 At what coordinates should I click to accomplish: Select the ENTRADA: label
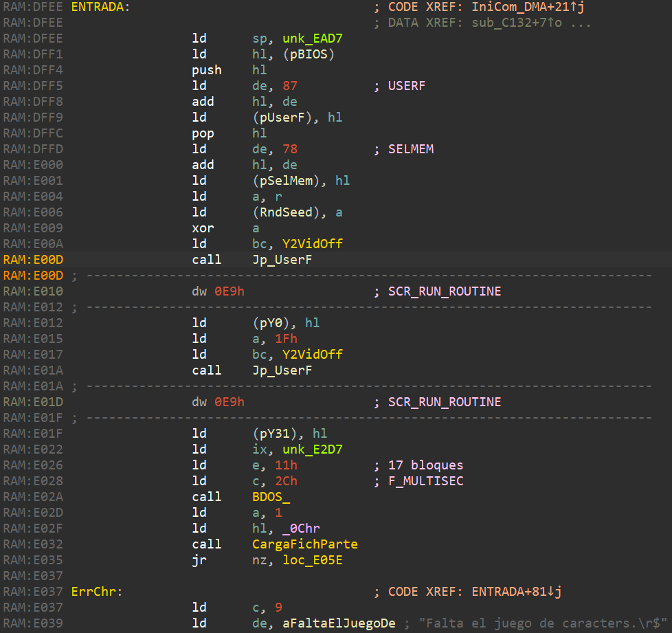click(x=100, y=7)
